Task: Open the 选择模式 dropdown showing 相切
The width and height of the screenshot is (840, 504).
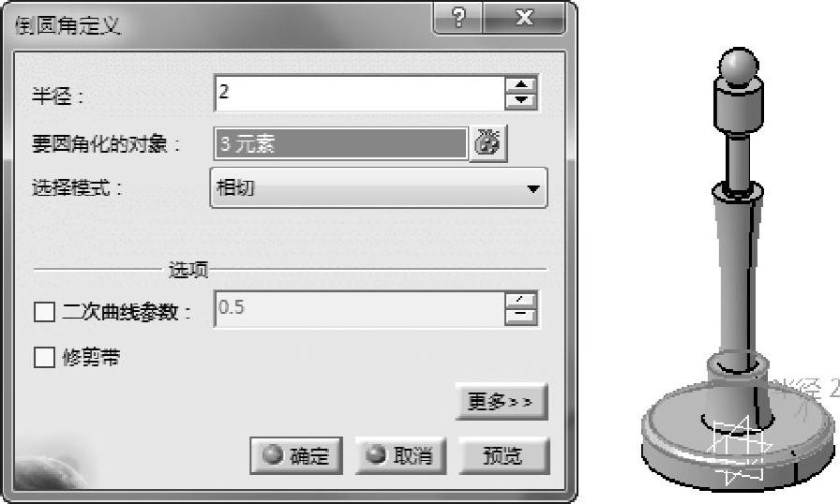Action: point(379,187)
